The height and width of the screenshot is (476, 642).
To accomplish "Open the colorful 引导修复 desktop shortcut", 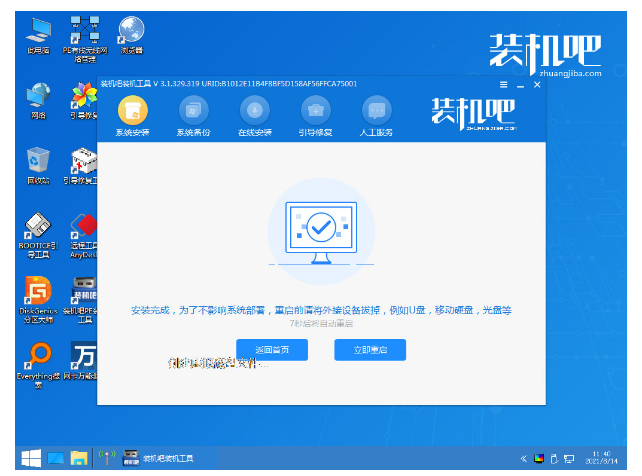I will [84, 101].
